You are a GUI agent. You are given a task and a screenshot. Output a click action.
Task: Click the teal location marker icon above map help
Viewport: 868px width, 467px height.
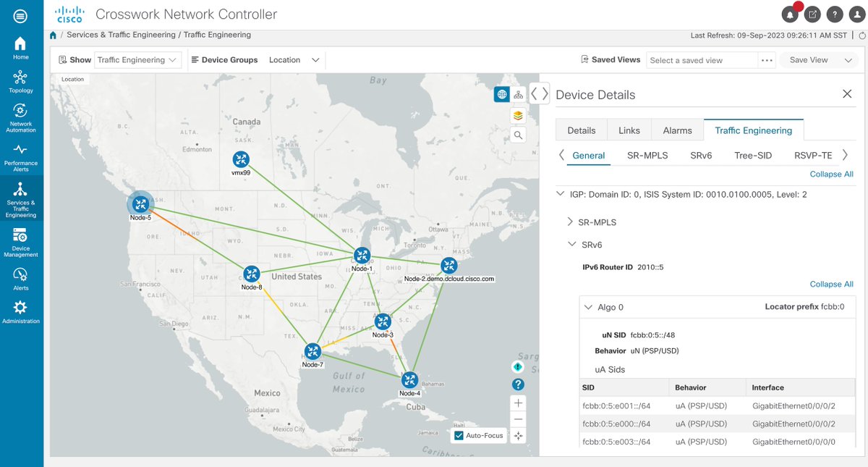click(518, 367)
